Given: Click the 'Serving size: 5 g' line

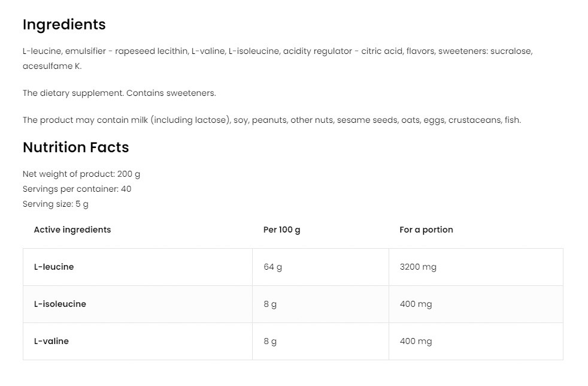Looking at the screenshot, I should 56,204.
